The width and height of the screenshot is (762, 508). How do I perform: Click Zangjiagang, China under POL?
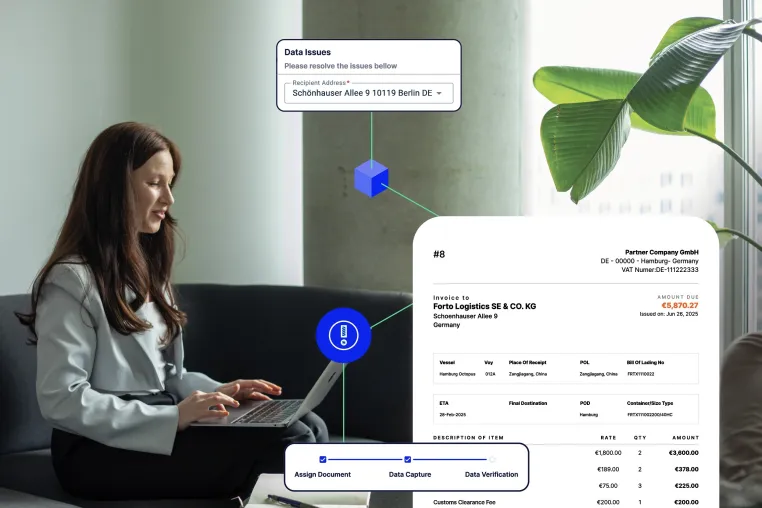coord(599,374)
